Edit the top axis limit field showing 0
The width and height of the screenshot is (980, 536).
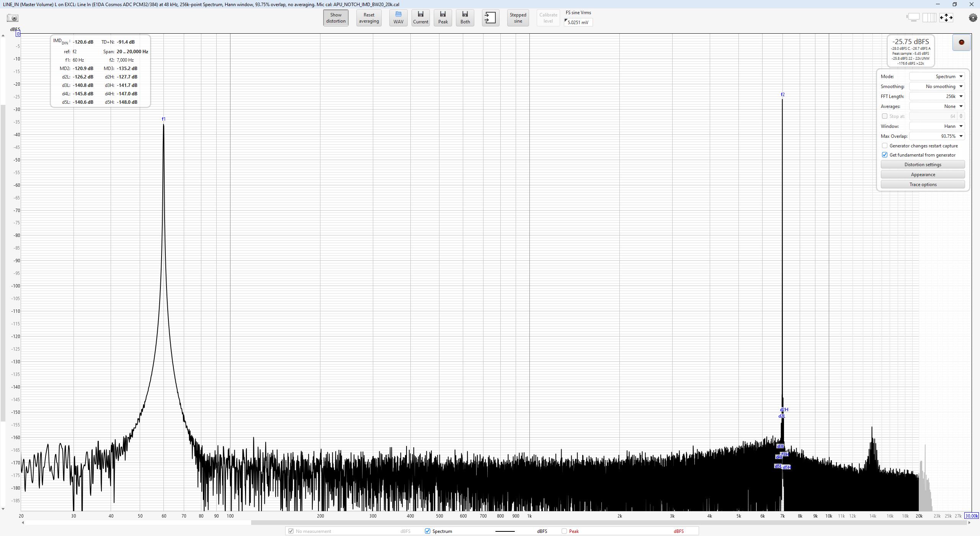click(18, 34)
